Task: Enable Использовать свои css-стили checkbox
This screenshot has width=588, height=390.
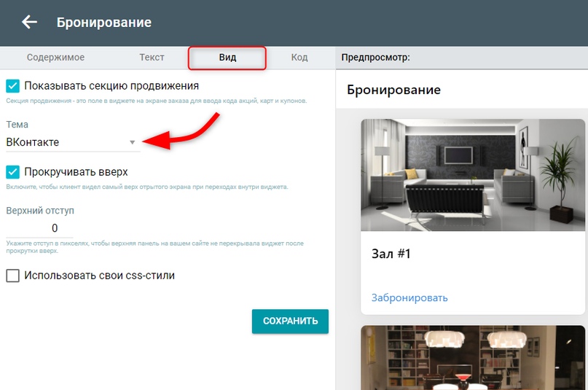Action: point(12,276)
